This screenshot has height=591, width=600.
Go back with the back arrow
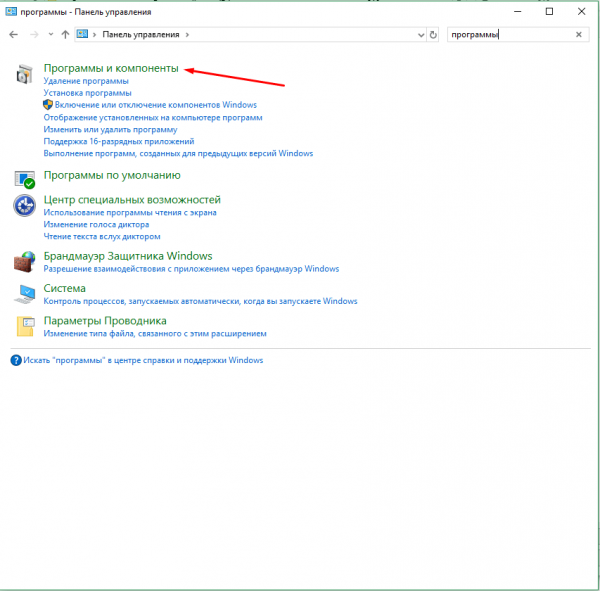pos(13,34)
